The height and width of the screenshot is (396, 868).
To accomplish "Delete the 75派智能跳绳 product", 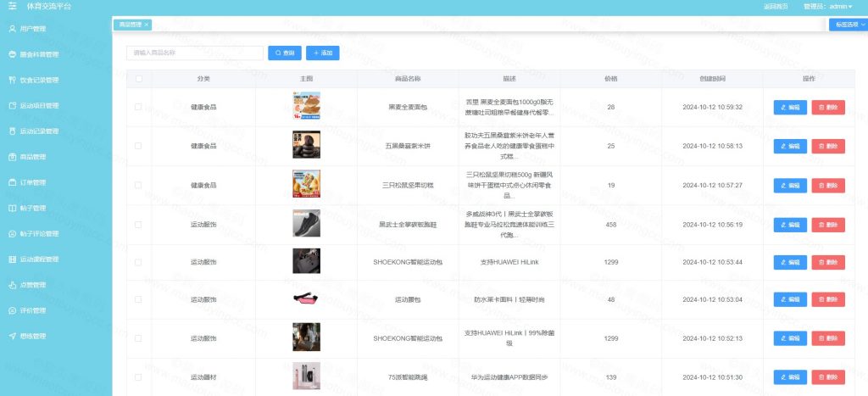I will tap(828, 377).
